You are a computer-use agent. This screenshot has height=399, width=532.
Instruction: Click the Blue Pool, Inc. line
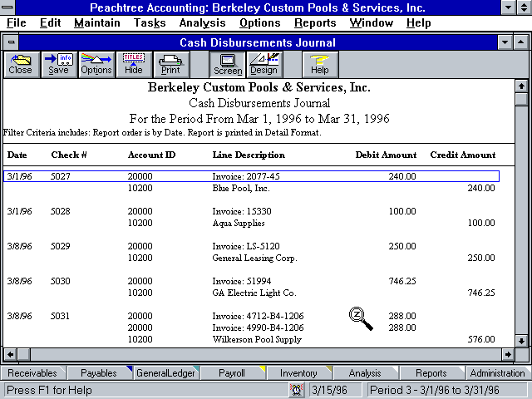coord(241,188)
